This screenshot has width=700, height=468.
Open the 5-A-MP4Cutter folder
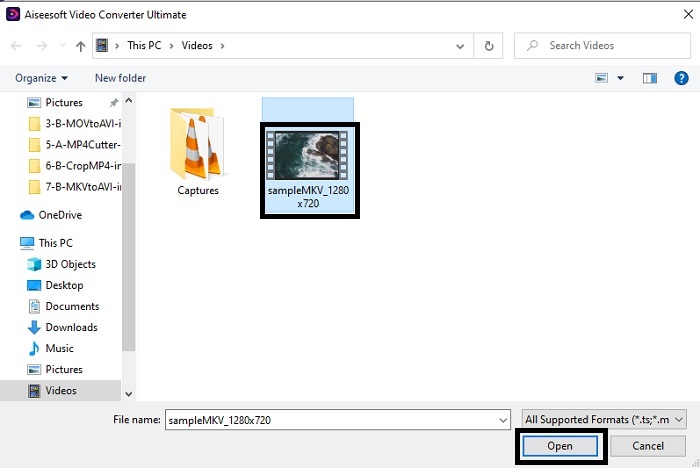(x=75, y=145)
